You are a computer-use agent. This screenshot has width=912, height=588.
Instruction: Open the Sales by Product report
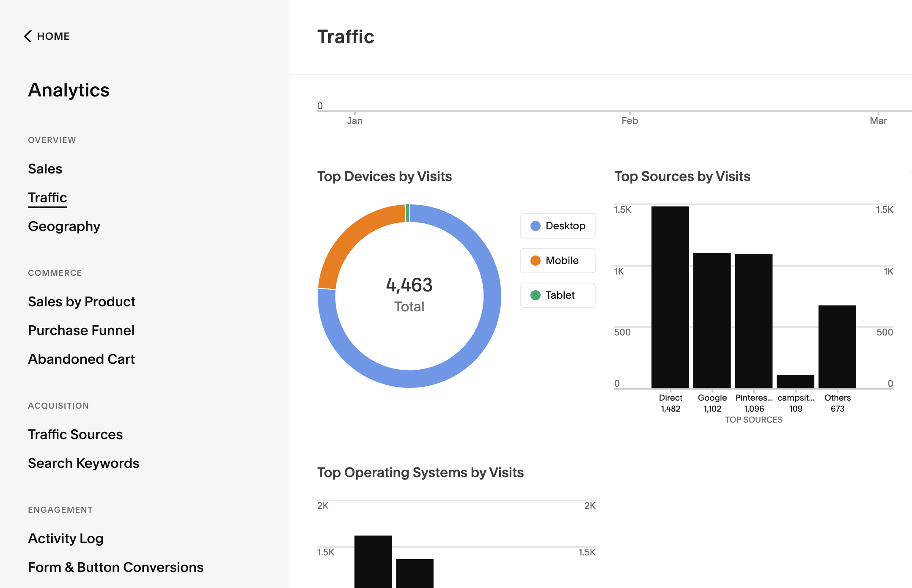tap(81, 301)
